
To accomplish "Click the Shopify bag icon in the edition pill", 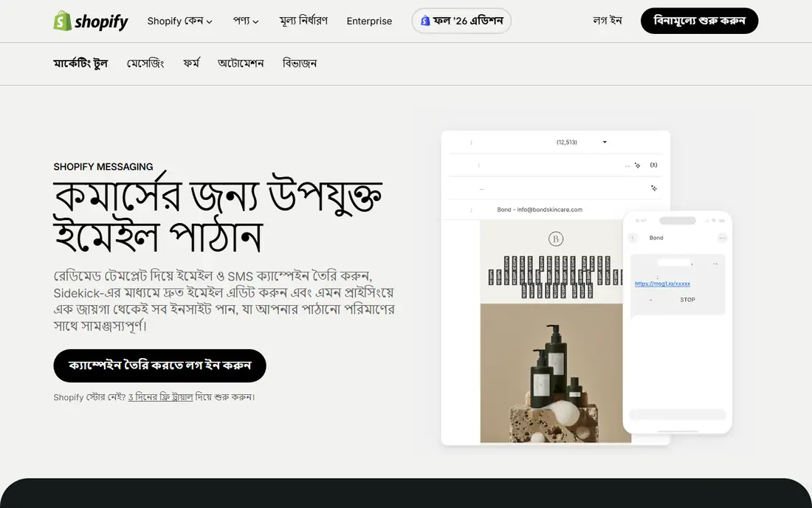I will [425, 21].
